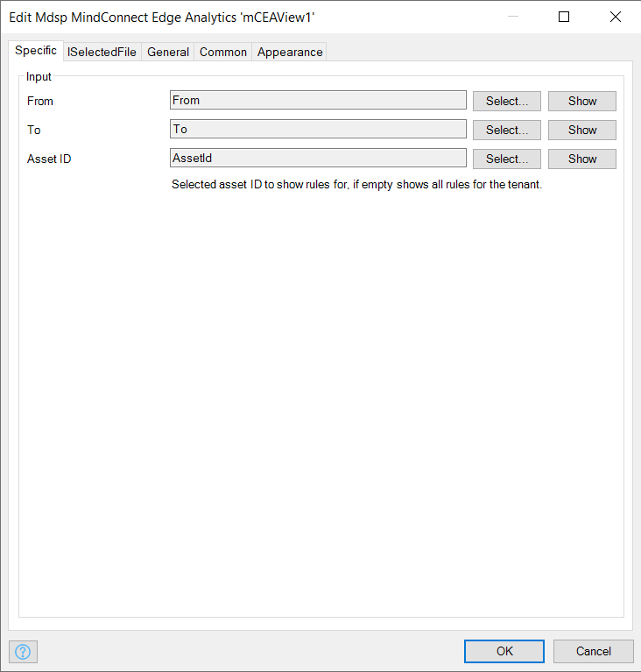Viewport: 641px width, 672px height.
Task: Open the help icon button
Action: point(23,652)
